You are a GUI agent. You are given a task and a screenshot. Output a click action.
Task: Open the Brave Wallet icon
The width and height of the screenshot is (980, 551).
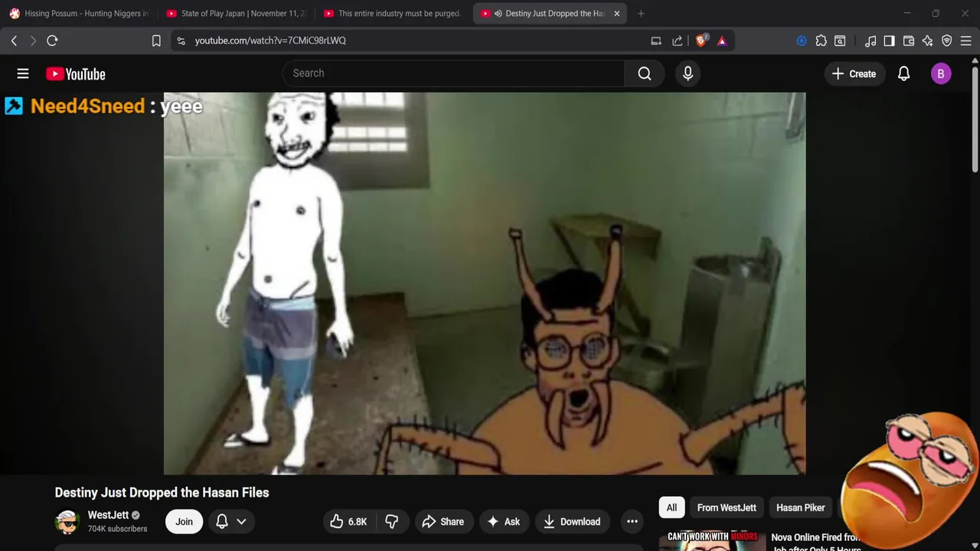909,41
